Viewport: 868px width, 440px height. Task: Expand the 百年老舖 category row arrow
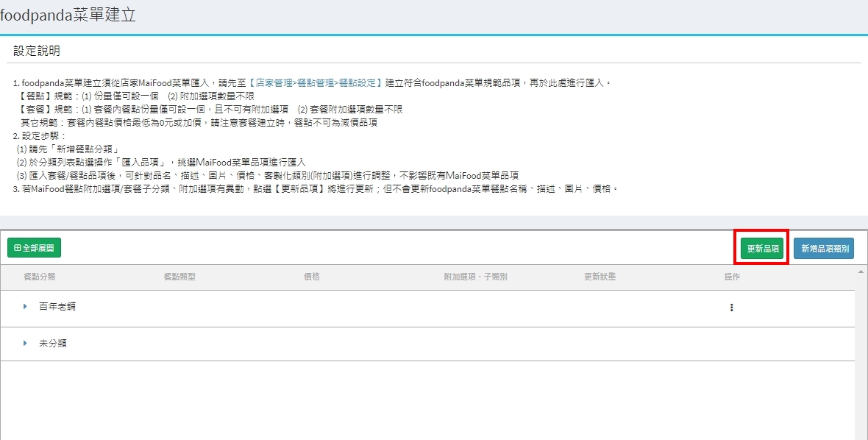24,307
